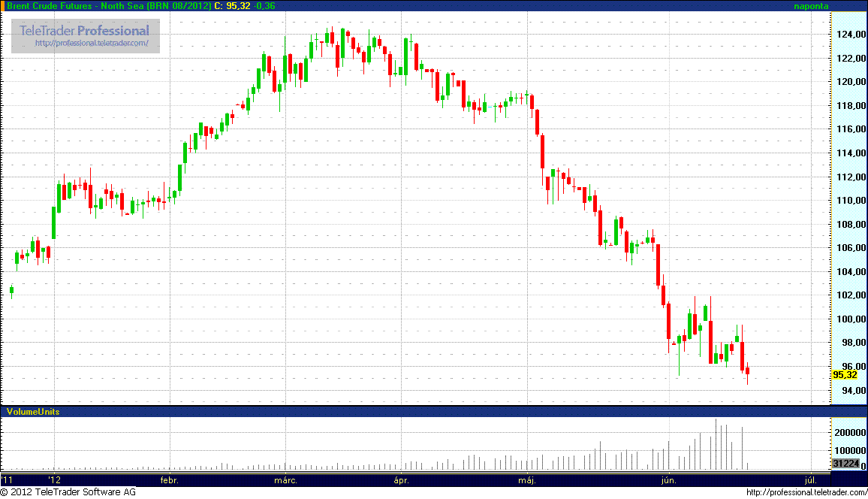Open the professional.teletrader.com link at bottom right
This screenshot has width=868, height=499.
tap(806, 491)
